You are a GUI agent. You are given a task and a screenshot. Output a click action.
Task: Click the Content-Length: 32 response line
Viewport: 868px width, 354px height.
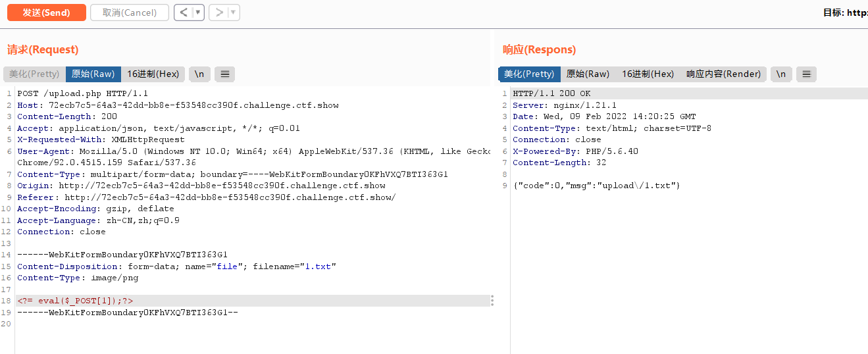559,163
